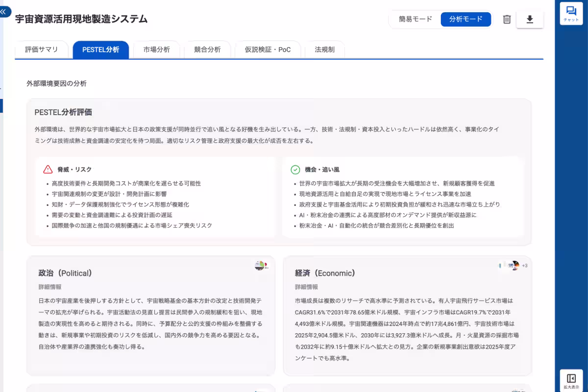The width and height of the screenshot is (588, 392).
Task: Open the 競合分析 tab
Action: (207, 49)
